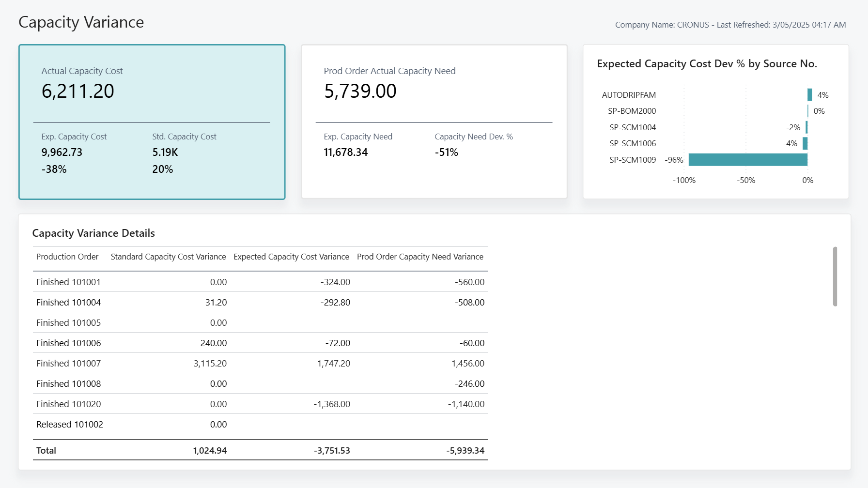Click the AUTODRIPFAM bar showing 4%
This screenshot has width=868, height=488.
point(809,94)
